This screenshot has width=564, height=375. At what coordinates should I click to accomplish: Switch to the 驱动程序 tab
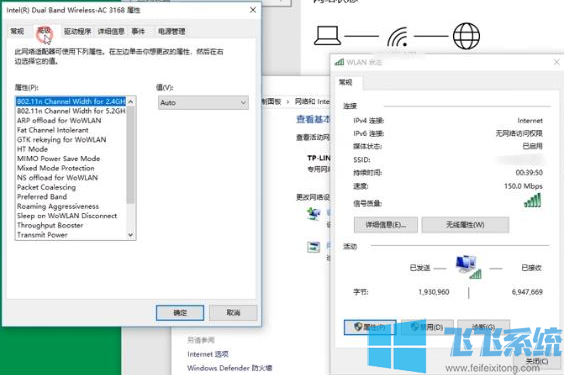77,32
